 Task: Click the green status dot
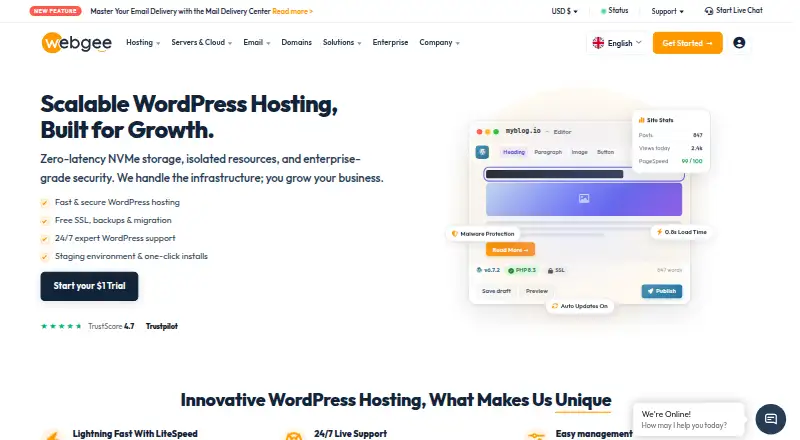(x=604, y=11)
